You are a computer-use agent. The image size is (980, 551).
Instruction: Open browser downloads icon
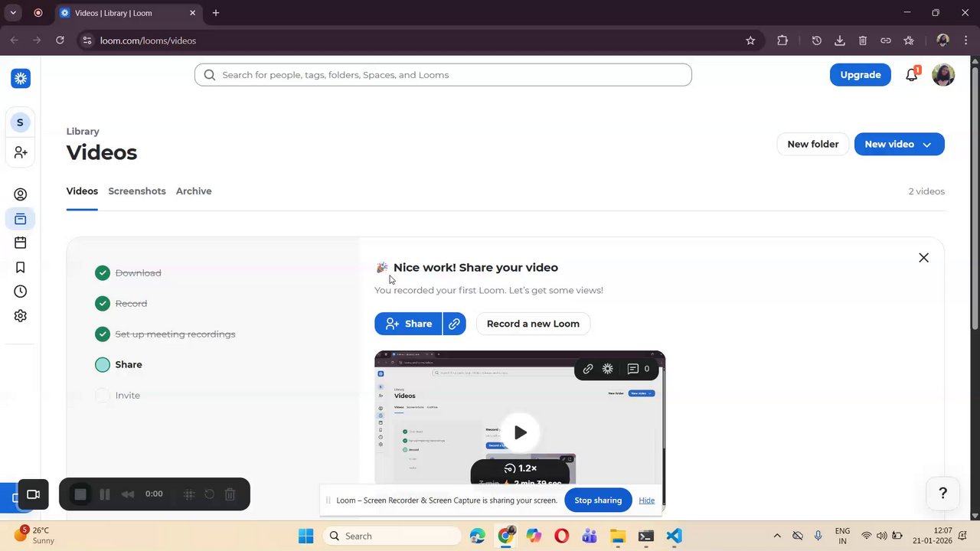840,41
